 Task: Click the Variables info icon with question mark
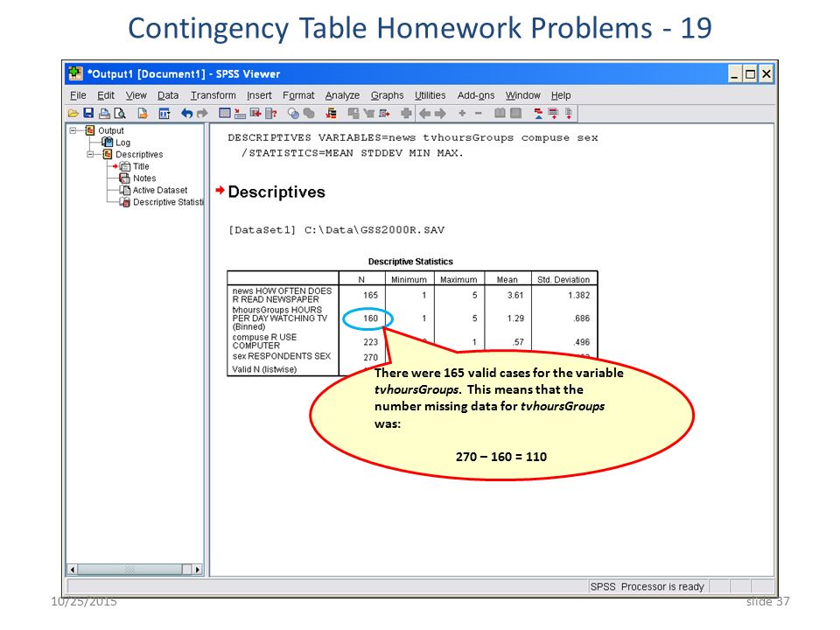click(271, 113)
